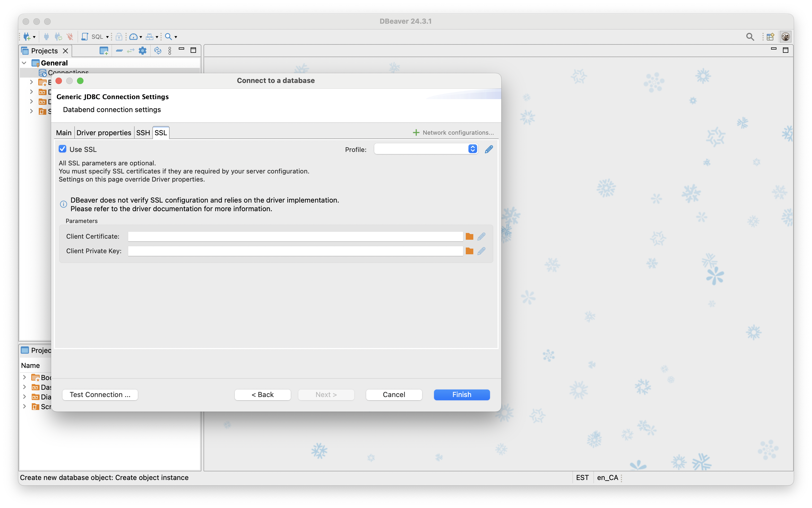The height and width of the screenshot is (508, 812).
Task: Toggle Link with Editor arrows icon
Action: tap(131, 51)
